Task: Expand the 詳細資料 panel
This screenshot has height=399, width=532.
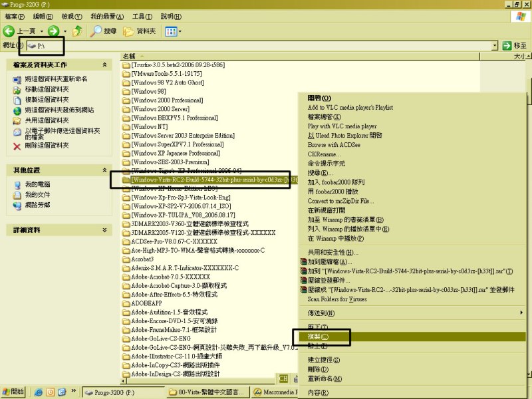Action: (104, 229)
